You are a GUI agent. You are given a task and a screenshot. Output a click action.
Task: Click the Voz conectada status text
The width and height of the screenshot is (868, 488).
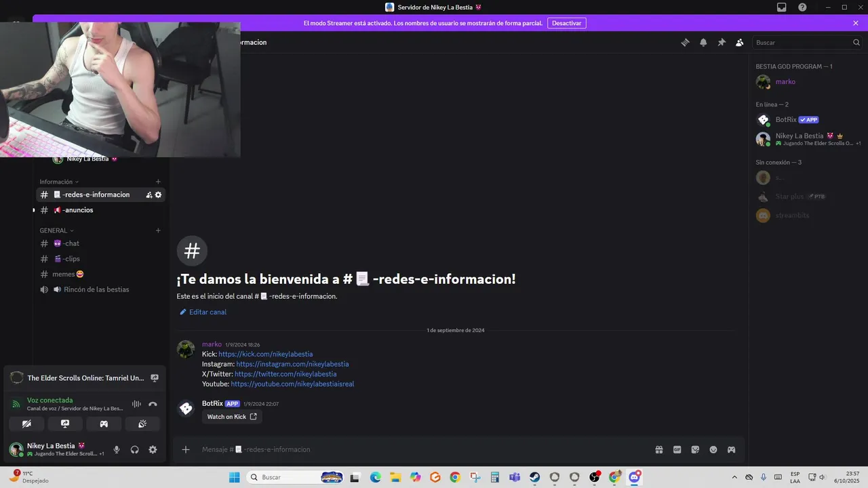point(50,400)
